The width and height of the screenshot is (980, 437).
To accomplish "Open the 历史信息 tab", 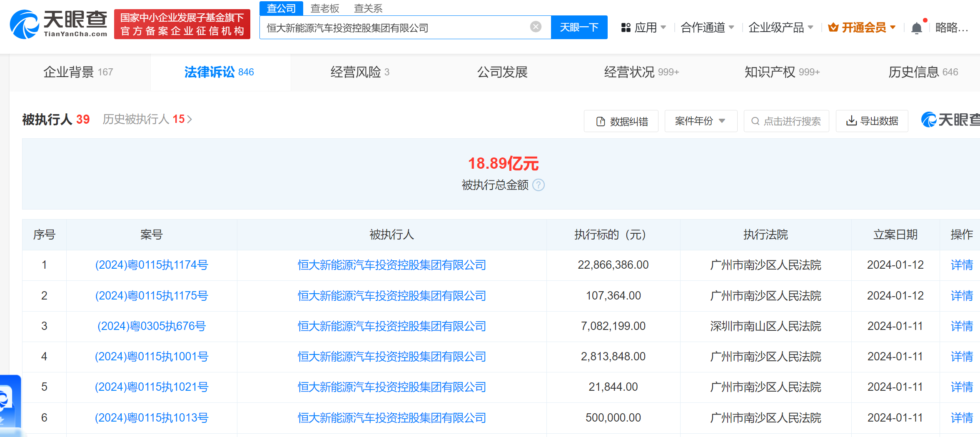I will 923,72.
